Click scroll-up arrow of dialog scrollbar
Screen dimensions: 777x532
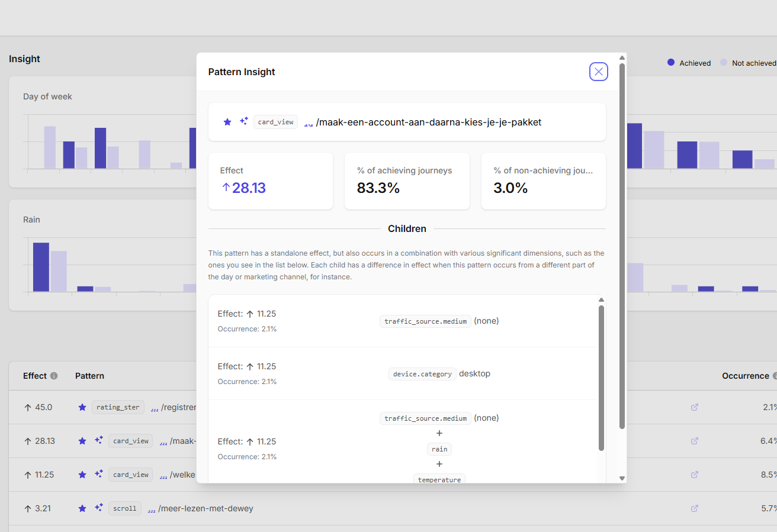622,57
